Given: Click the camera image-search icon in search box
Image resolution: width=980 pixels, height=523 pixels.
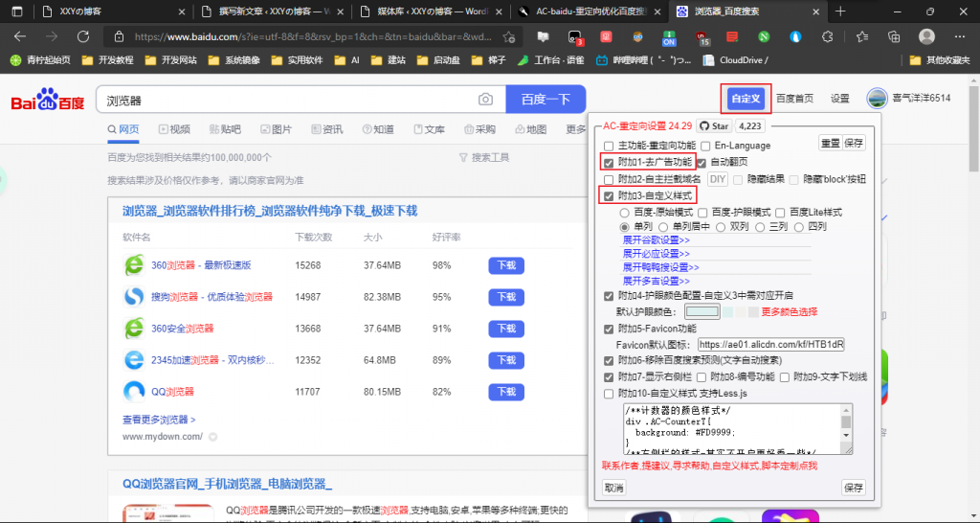Looking at the screenshot, I should click(486, 100).
